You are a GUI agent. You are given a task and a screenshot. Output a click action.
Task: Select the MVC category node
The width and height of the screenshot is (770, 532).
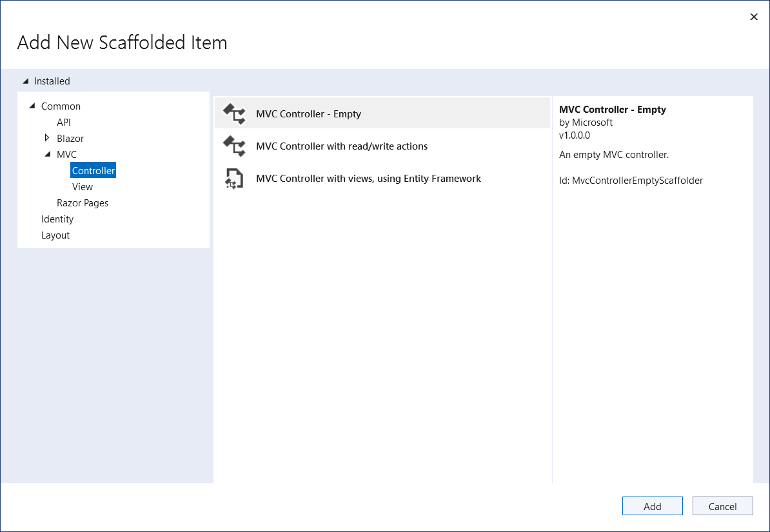(x=66, y=155)
